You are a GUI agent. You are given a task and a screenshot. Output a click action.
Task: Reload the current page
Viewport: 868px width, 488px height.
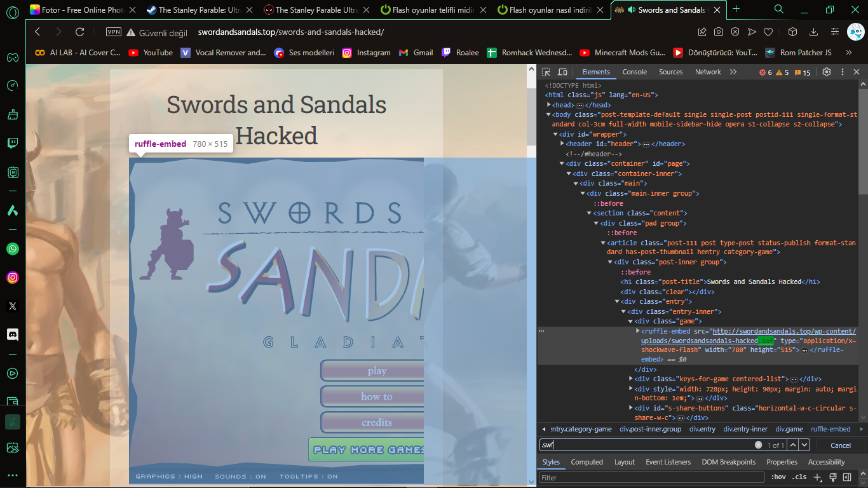click(79, 32)
